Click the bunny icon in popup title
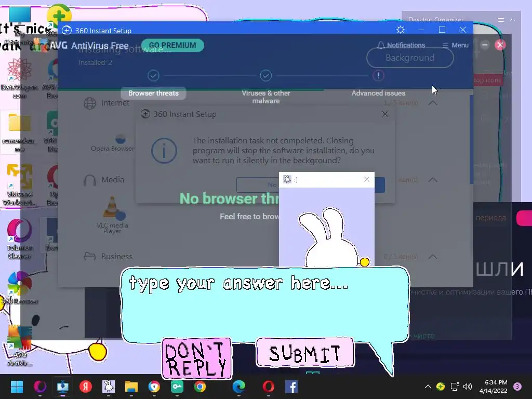Image resolution: width=532 pixels, height=399 pixels. (x=287, y=179)
